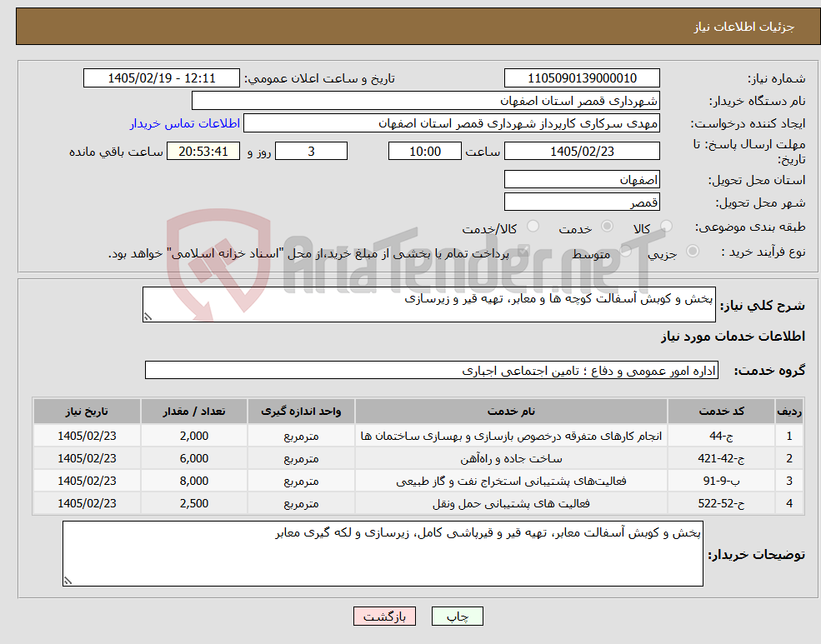The image size is (821, 644).
Task: Click the شهر محل تحویل field
Action: [582, 202]
